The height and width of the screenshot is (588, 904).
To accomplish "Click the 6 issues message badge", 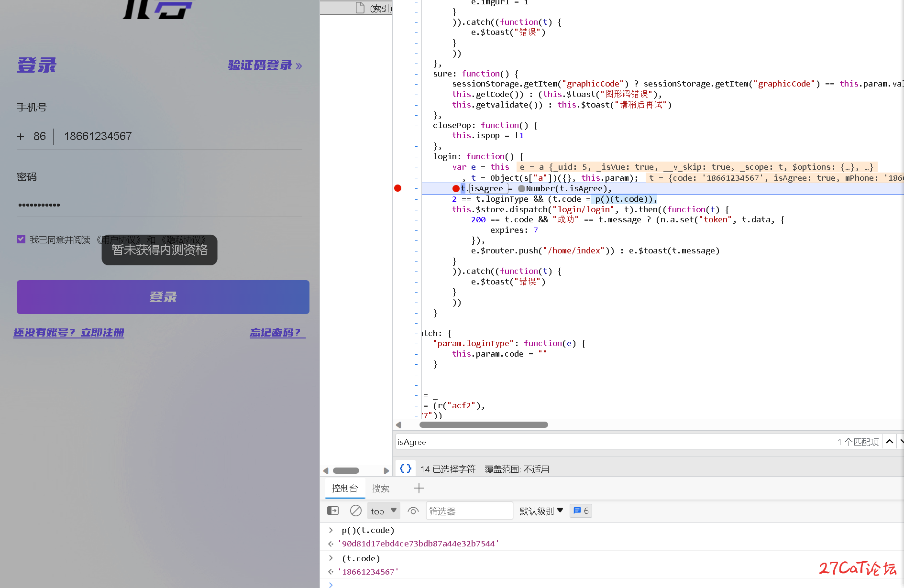I will [x=581, y=511].
